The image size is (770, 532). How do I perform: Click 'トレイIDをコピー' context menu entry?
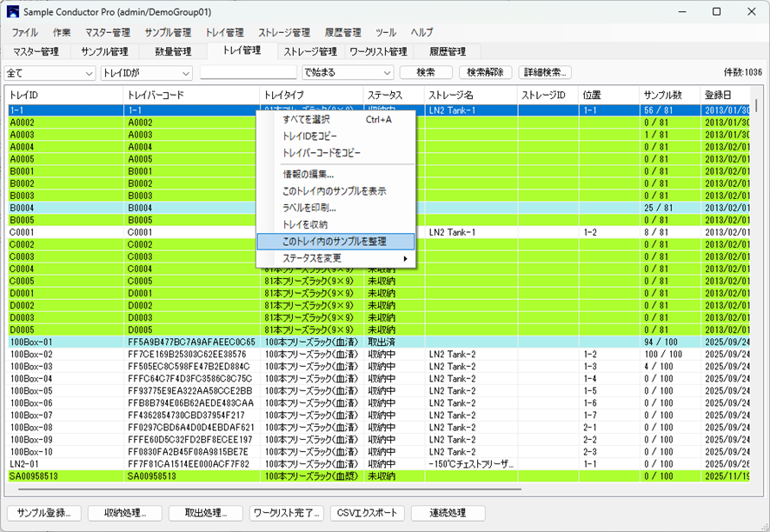point(310,136)
